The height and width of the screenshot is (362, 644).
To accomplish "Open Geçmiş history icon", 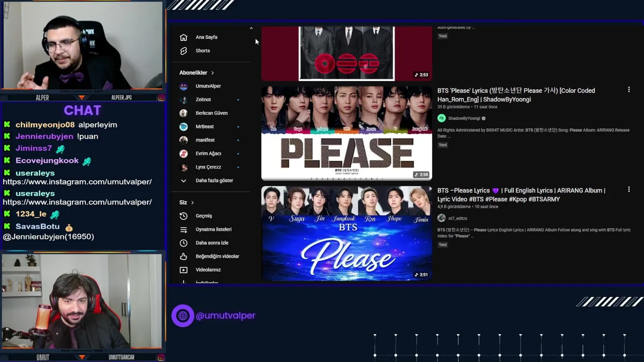I will click(184, 216).
